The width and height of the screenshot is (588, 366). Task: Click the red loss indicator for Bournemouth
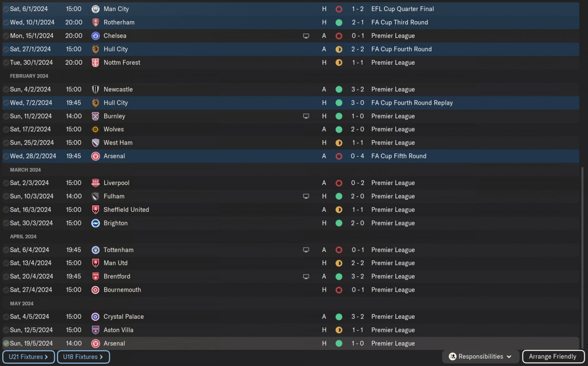339,290
